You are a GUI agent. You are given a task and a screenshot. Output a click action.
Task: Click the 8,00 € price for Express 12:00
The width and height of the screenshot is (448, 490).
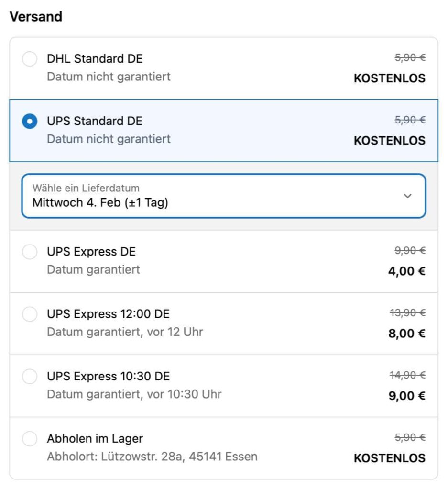[406, 334]
